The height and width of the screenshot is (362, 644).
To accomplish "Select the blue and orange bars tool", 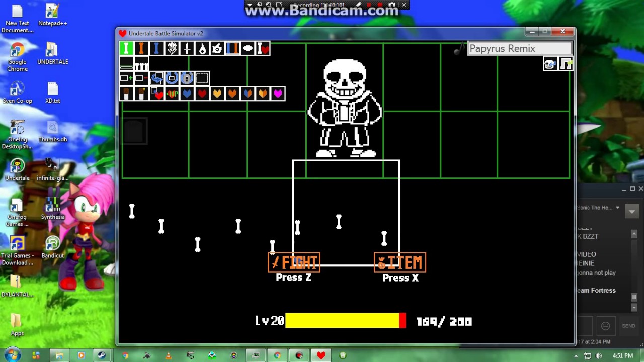I will [x=232, y=48].
